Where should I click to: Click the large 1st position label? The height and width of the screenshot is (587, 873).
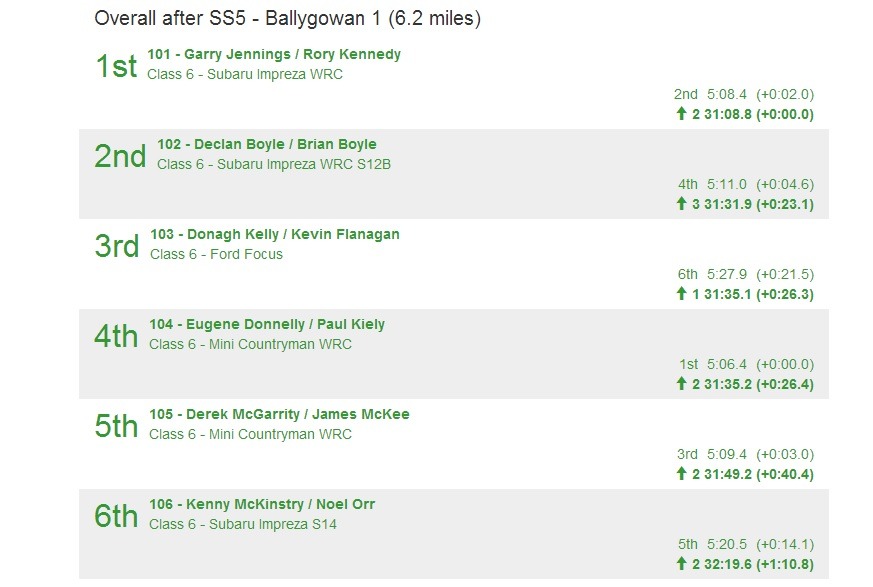pyautogui.click(x=116, y=66)
